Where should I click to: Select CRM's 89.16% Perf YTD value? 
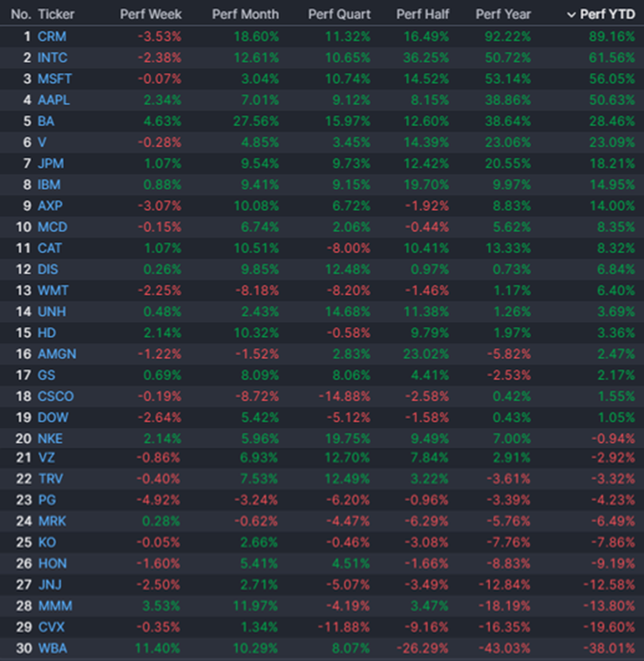click(x=612, y=37)
